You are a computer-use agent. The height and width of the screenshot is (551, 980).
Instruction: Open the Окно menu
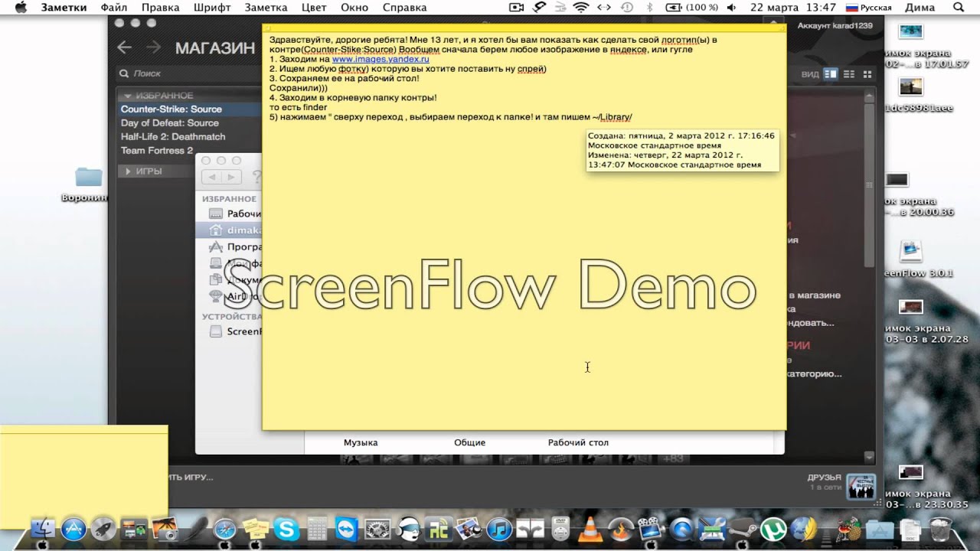354,7
